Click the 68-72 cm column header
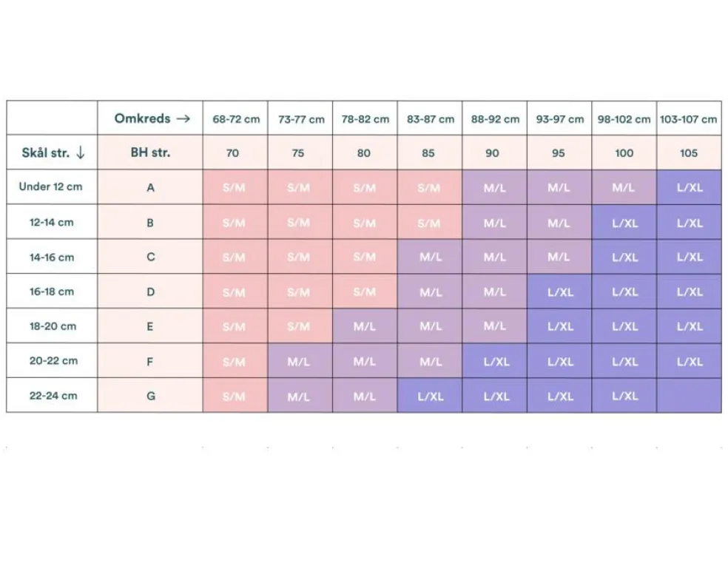 [235, 118]
